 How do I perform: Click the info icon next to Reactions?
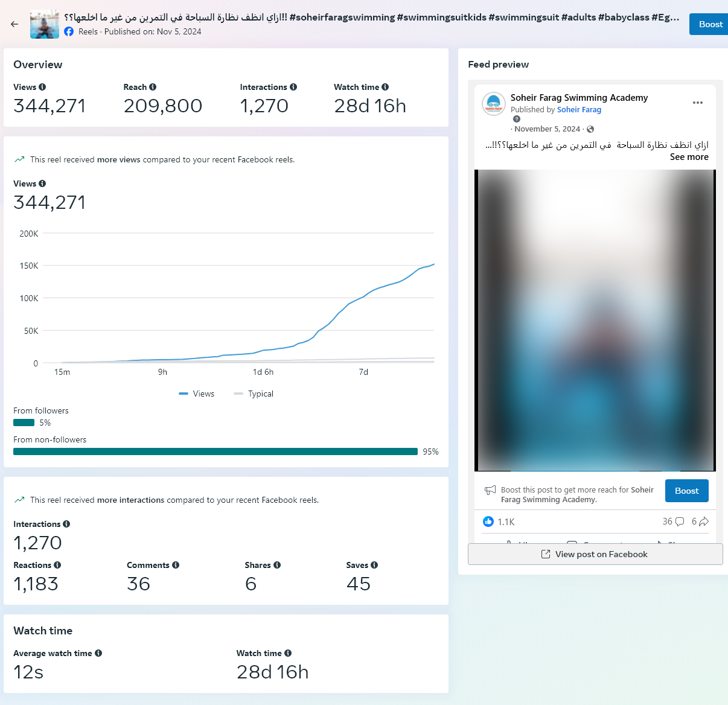[57, 565]
